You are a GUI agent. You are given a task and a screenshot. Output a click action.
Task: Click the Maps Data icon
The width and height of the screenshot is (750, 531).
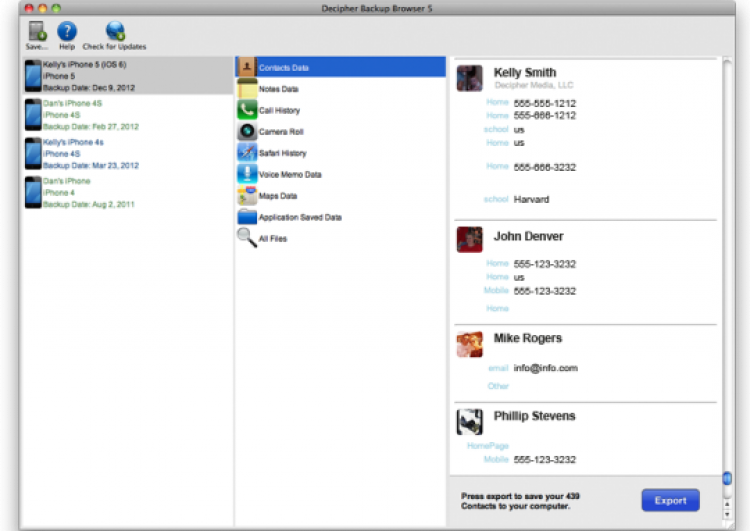click(247, 196)
